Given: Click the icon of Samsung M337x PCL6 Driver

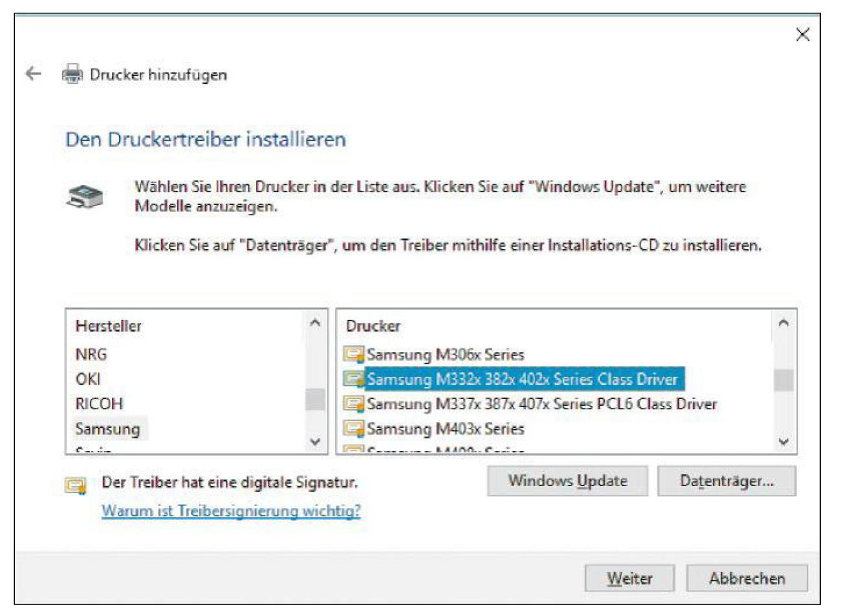Looking at the screenshot, I should coord(354,404).
